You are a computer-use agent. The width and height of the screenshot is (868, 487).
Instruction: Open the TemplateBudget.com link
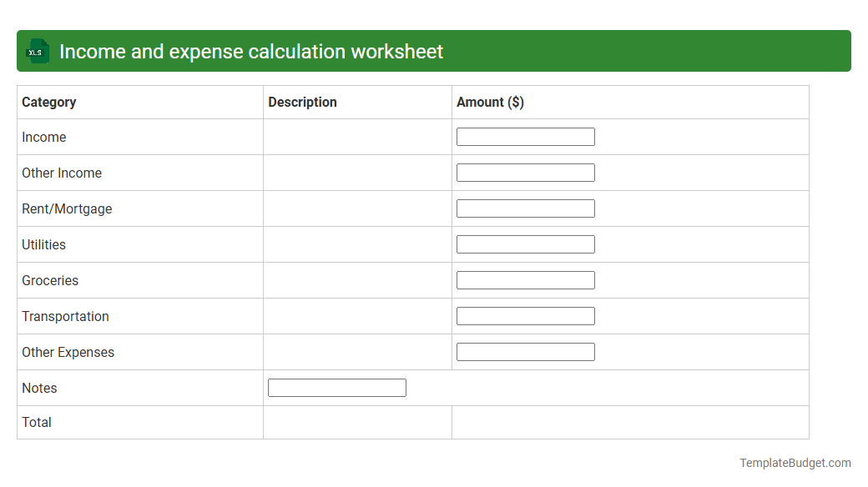(x=794, y=461)
